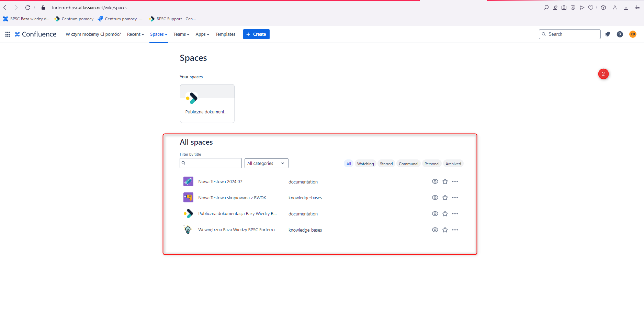Expand the Apps dropdown menu
Screen dimensions: 644x324
[202, 34]
